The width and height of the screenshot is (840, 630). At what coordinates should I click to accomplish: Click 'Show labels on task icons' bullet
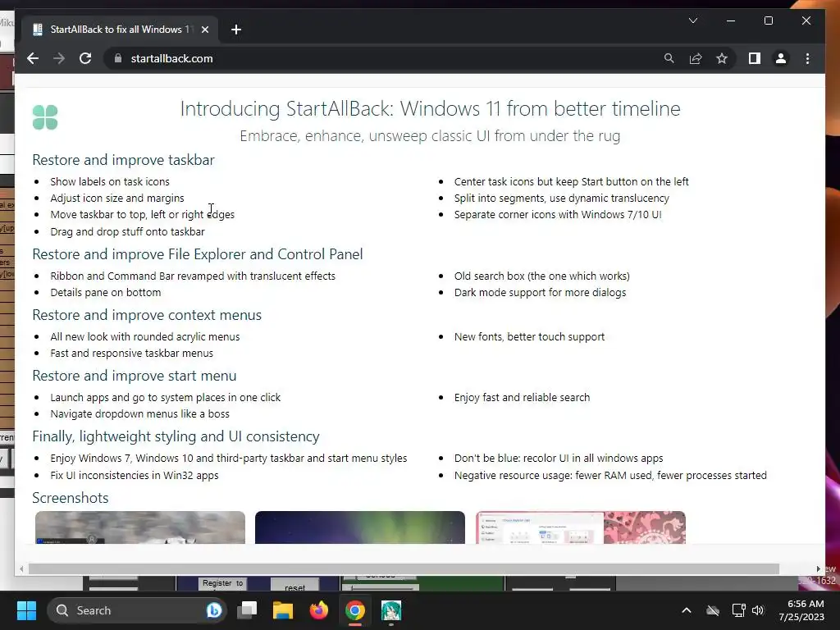(x=110, y=181)
